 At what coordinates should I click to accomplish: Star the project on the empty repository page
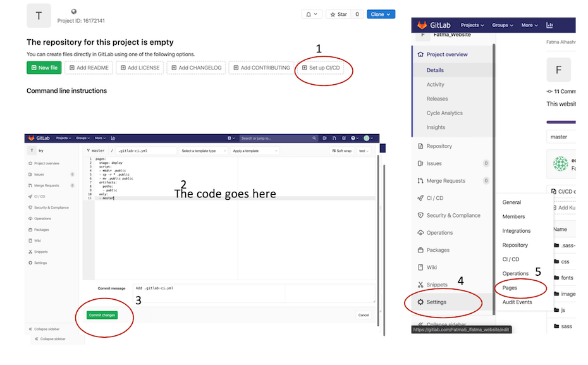(x=338, y=15)
